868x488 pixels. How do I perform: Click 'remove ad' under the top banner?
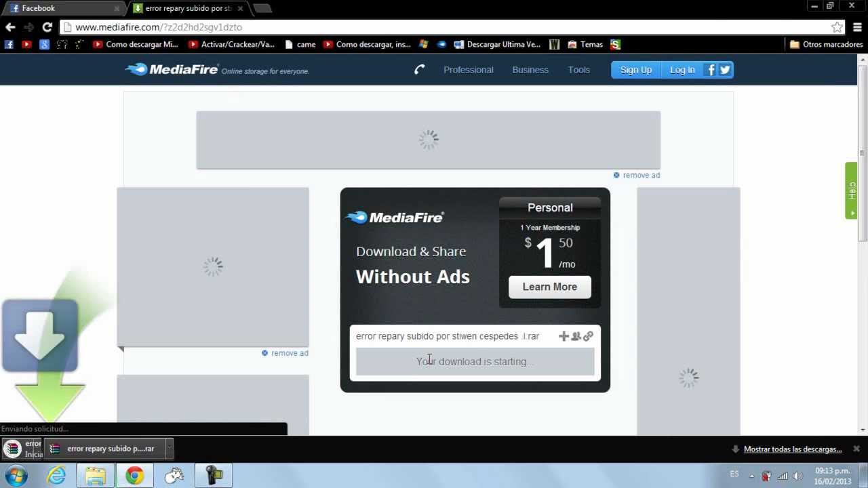637,175
